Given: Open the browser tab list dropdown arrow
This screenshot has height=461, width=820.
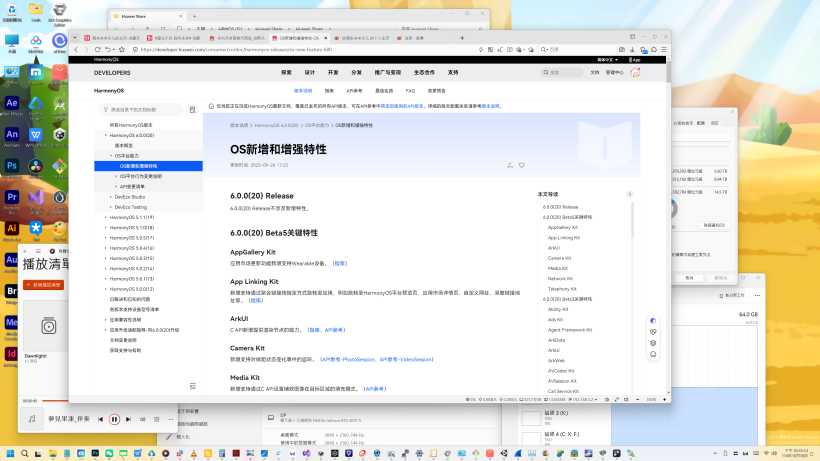Looking at the screenshot, I should click(75, 38).
